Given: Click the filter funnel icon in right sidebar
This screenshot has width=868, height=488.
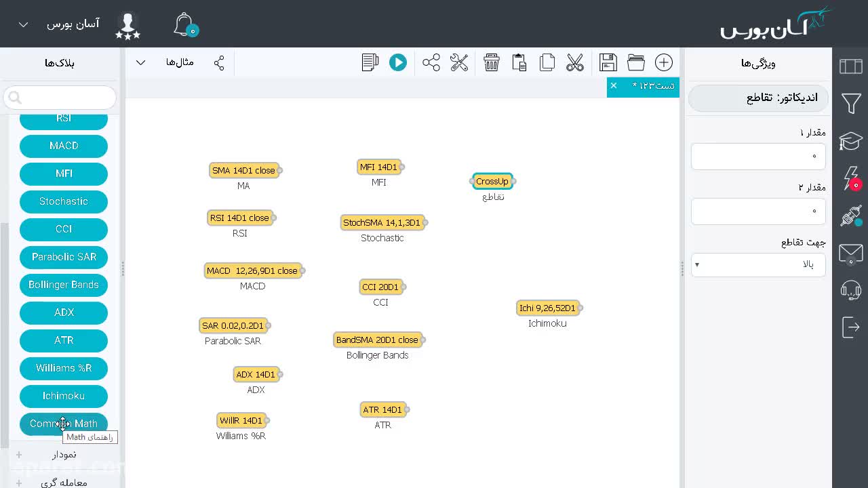Looking at the screenshot, I should [851, 103].
